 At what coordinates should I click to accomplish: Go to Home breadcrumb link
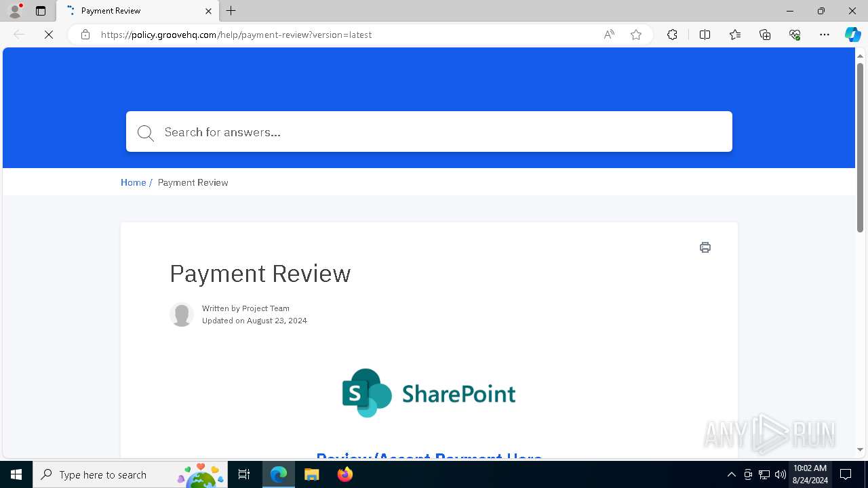[134, 182]
